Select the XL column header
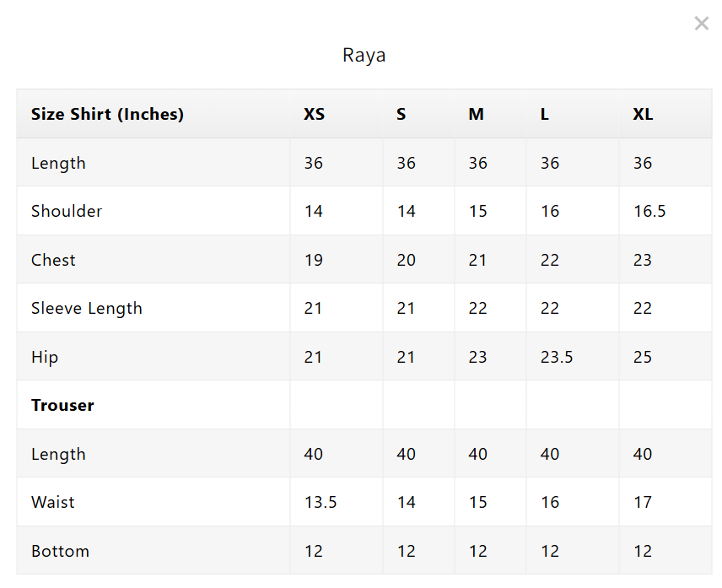 [643, 114]
